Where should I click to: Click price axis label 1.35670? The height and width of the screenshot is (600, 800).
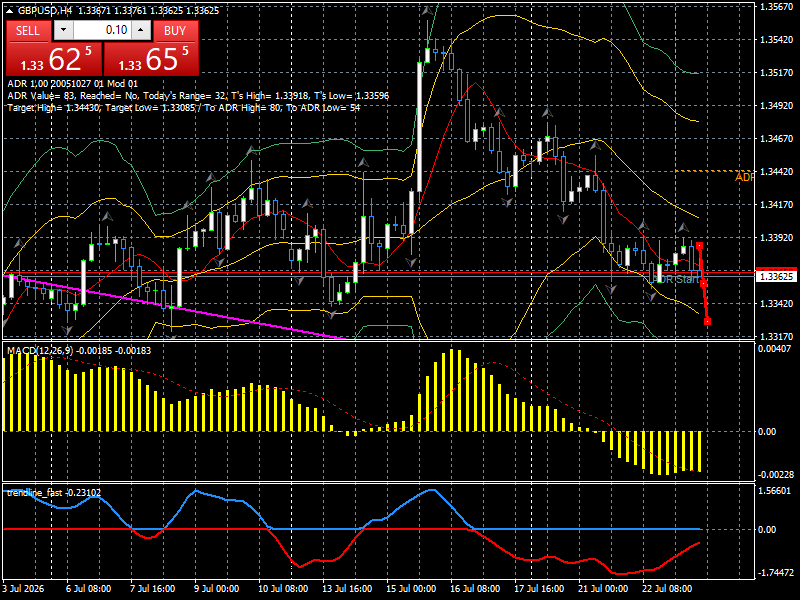[x=777, y=7]
